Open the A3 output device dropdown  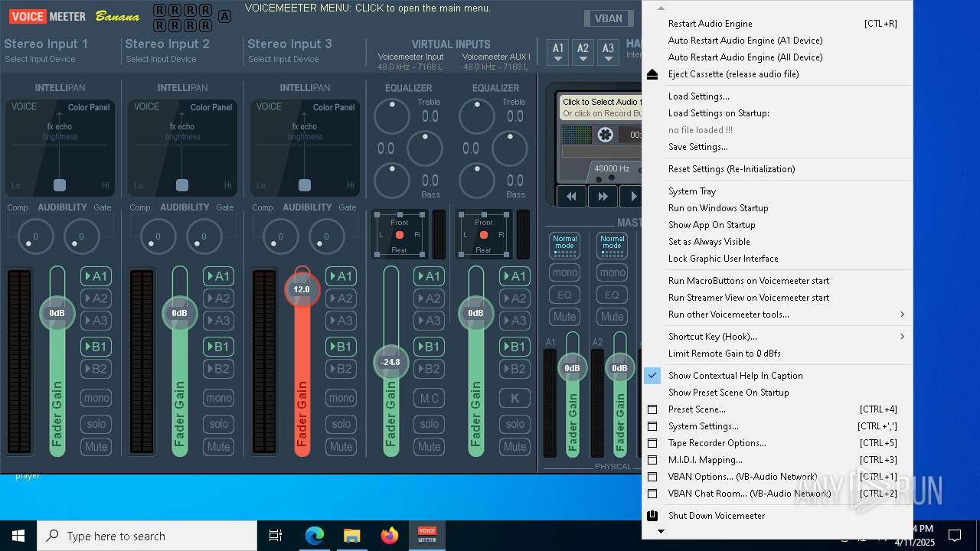pos(607,51)
